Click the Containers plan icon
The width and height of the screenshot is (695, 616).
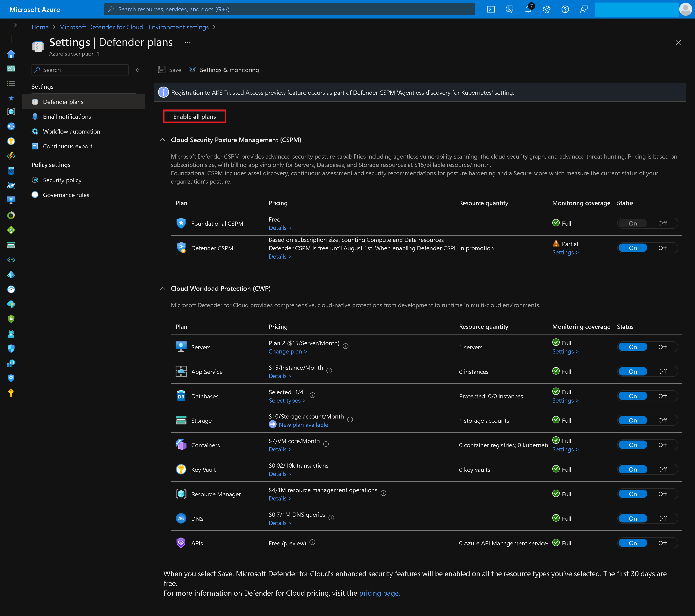tap(181, 444)
